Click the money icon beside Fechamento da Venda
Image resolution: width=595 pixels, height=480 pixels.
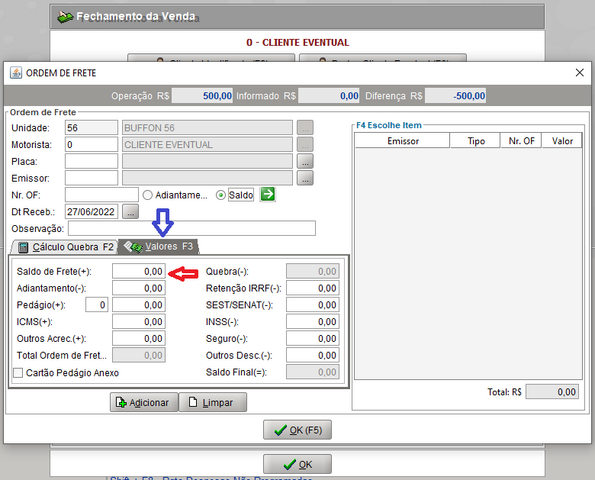pyautogui.click(x=65, y=17)
